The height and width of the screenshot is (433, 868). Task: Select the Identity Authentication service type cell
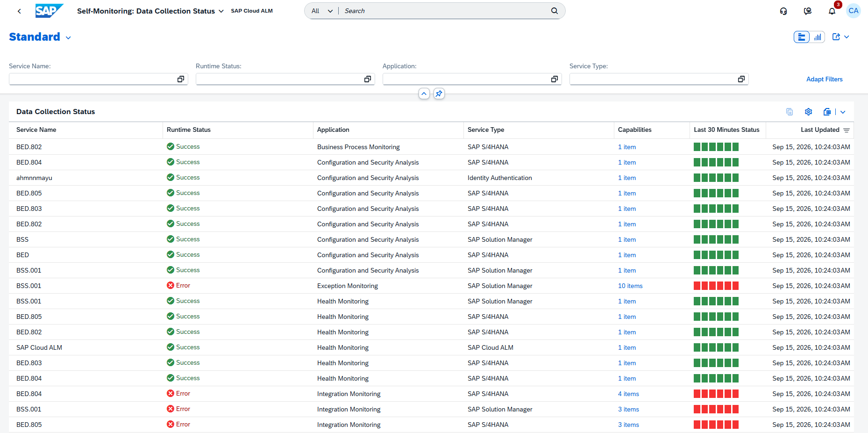[x=539, y=178]
